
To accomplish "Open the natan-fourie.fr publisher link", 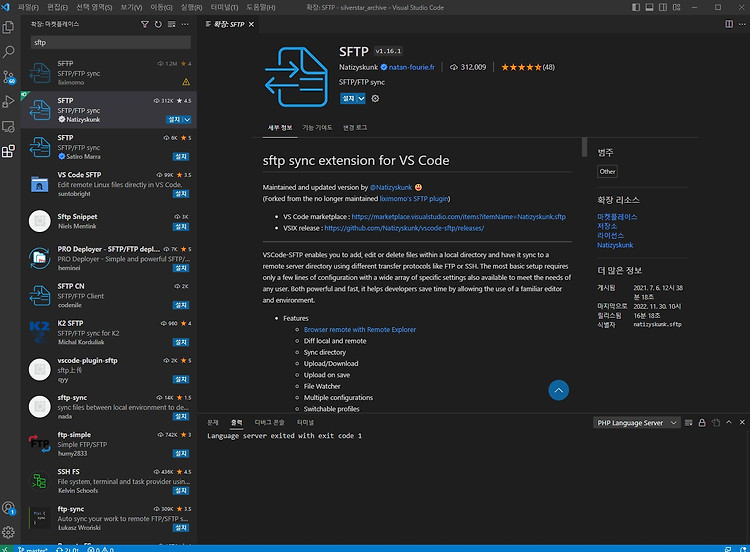I will pos(411,67).
